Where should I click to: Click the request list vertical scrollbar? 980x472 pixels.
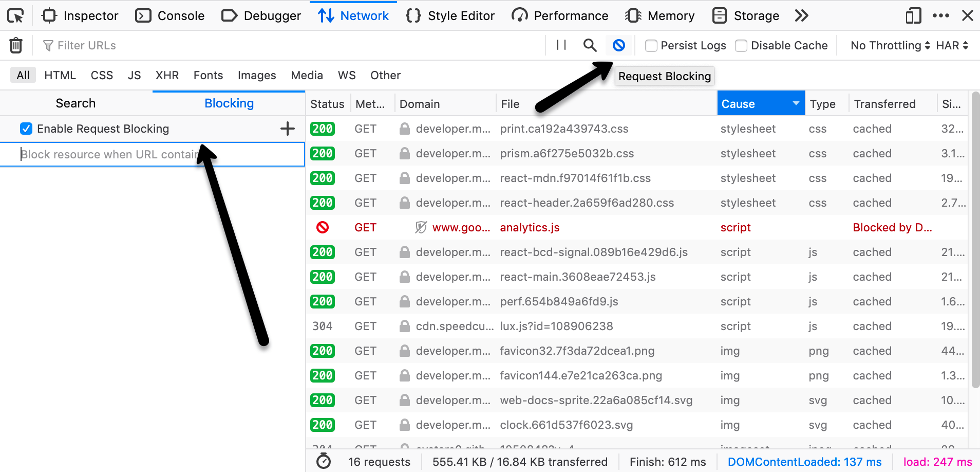(x=975, y=240)
